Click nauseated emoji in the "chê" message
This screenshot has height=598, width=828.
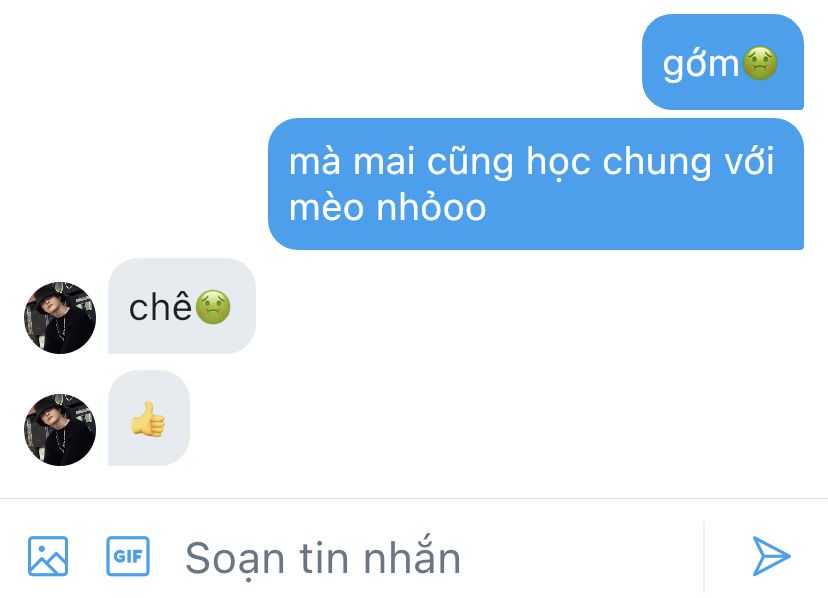213,306
